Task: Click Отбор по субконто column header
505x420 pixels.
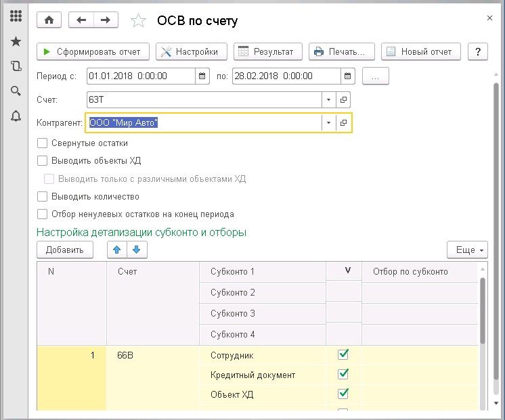Action: (x=420, y=272)
